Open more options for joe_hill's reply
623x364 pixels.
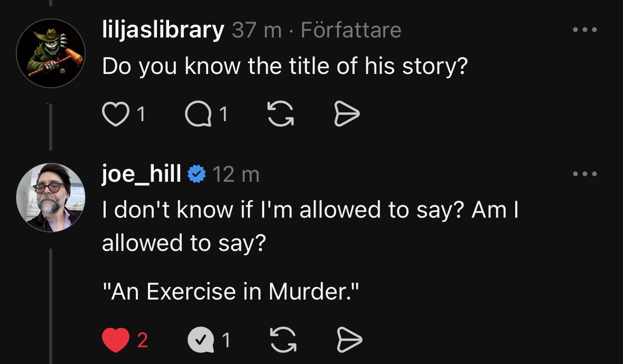pyautogui.click(x=585, y=174)
